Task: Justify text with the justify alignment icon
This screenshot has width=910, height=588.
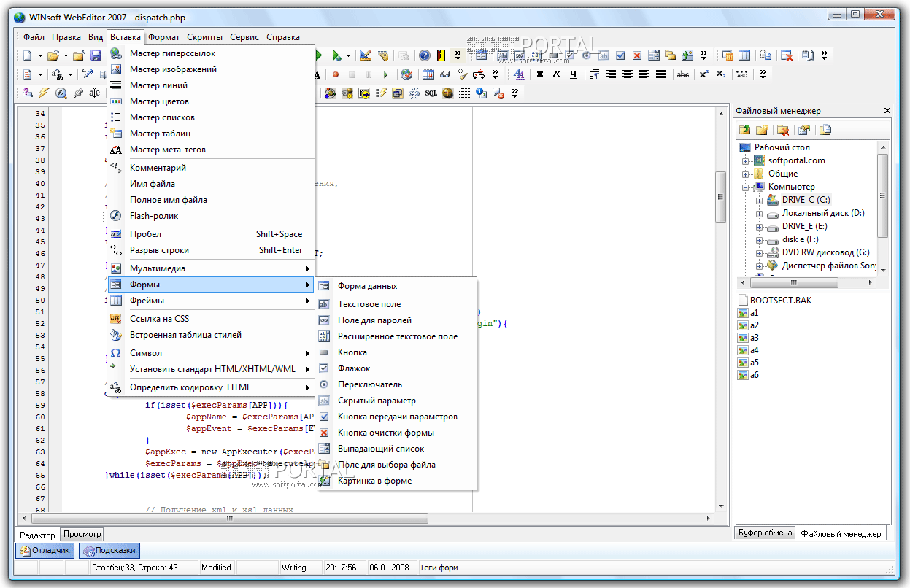Action: [661, 74]
